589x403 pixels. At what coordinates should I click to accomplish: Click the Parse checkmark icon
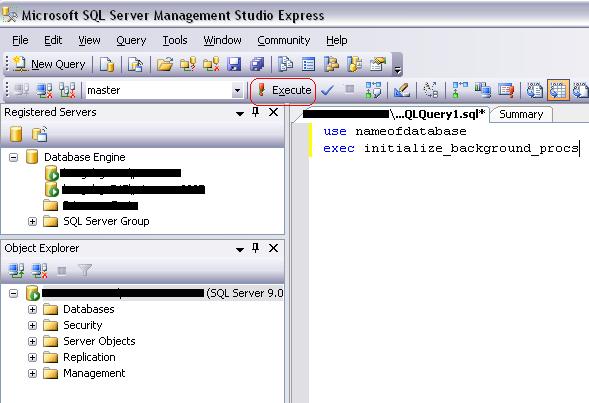pyautogui.click(x=328, y=90)
